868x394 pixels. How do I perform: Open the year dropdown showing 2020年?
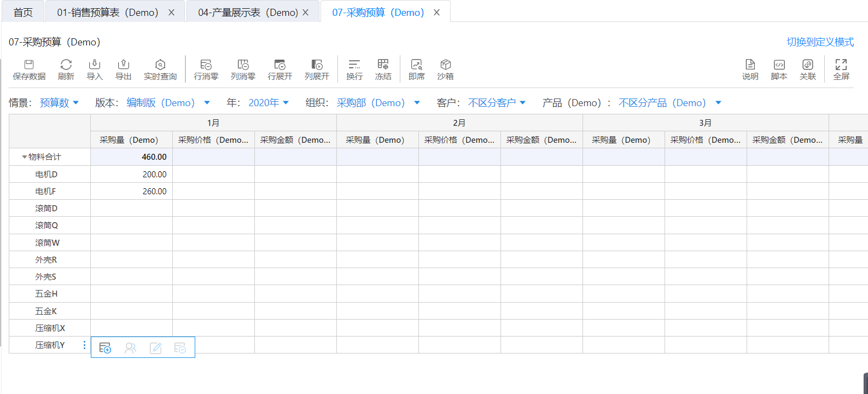pos(269,103)
